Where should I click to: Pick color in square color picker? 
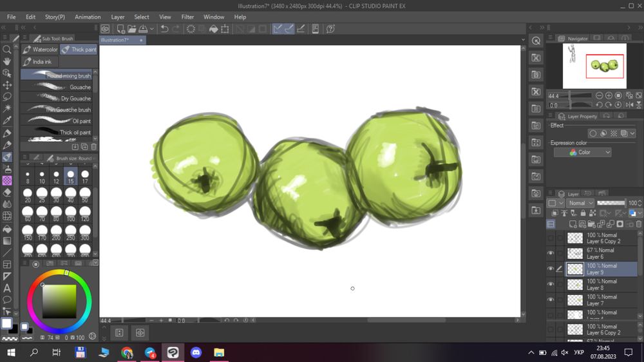[x=59, y=301]
